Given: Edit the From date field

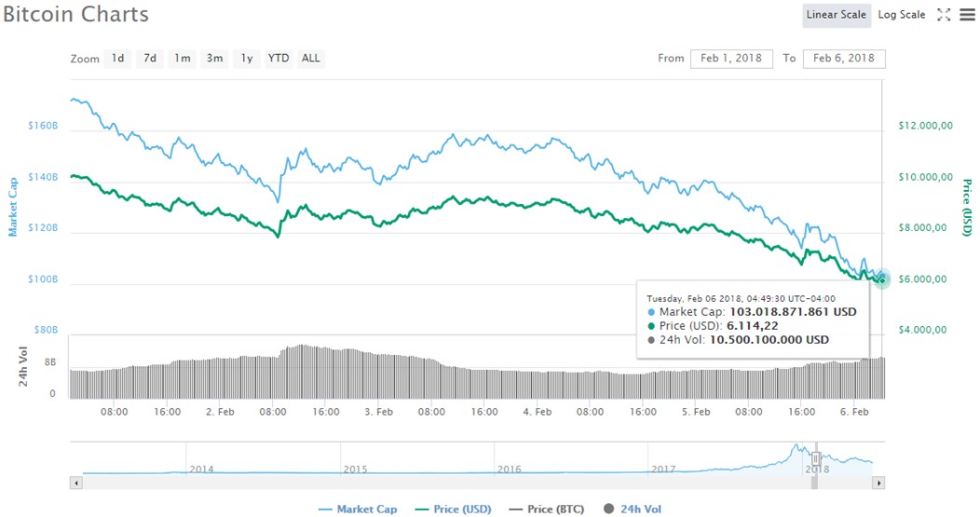Looking at the screenshot, I should 731,59.
